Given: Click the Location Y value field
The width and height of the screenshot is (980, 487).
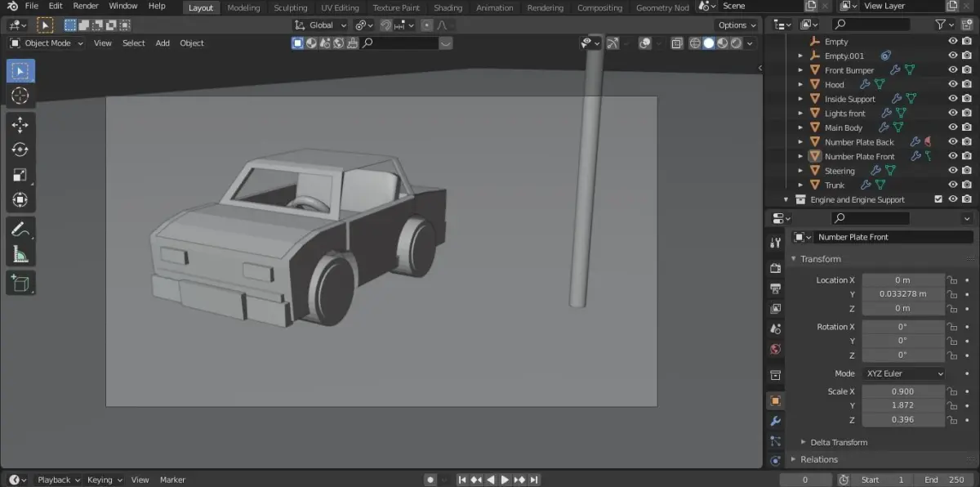Looking at the screenshot, I should (903, 294).
